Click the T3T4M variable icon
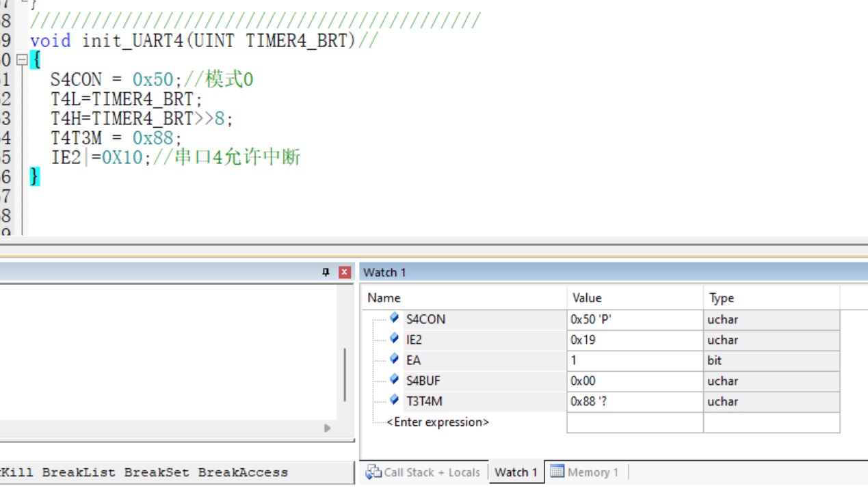The image size is (868, 488). click(x=394, y=401)
